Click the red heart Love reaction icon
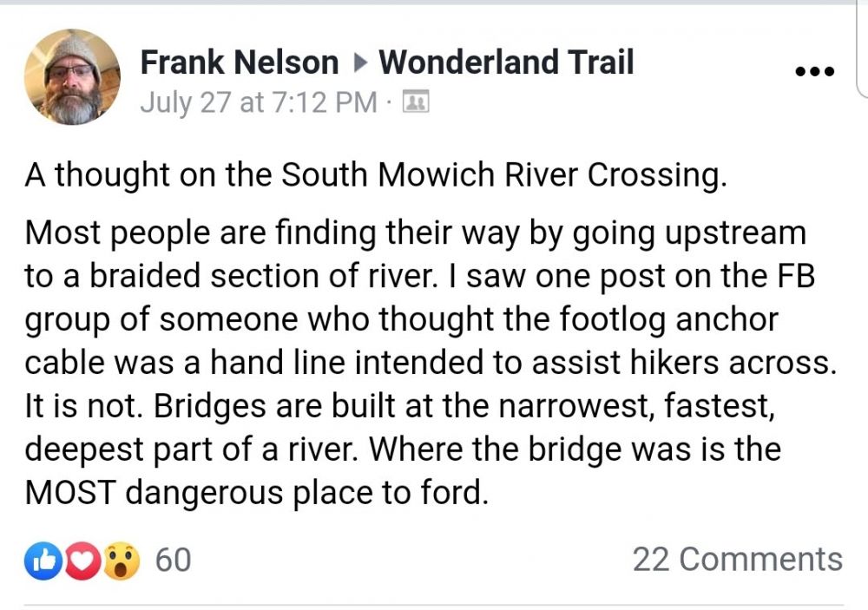This screenshot has height=610, width=868. coord(80,560)
